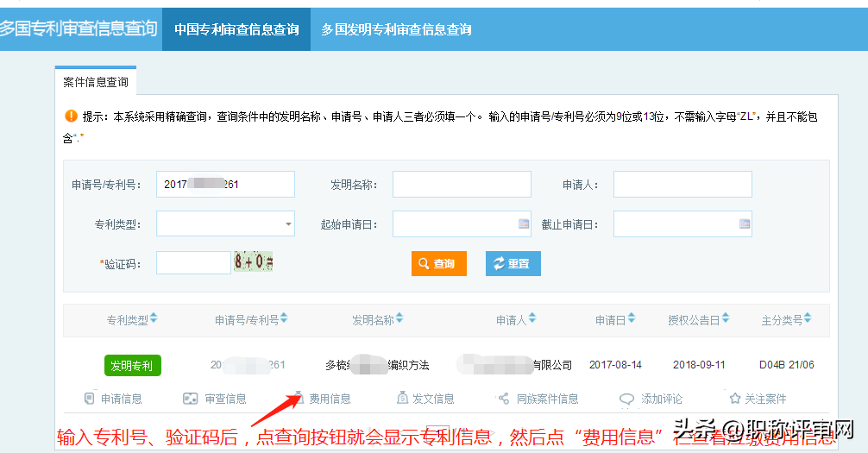Sort results by 申请日 column

tap(632, 319)
